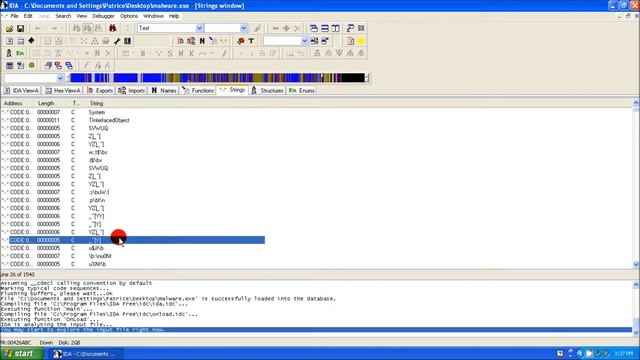This screenshot has height=360, width=640.
Task: Open the Debugger menu
Action: 103,16
